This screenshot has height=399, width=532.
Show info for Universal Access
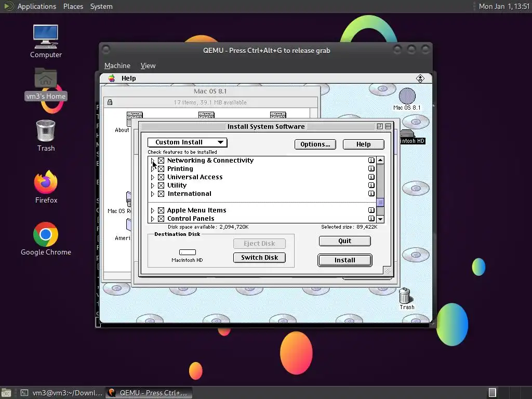tap(371, 177)
